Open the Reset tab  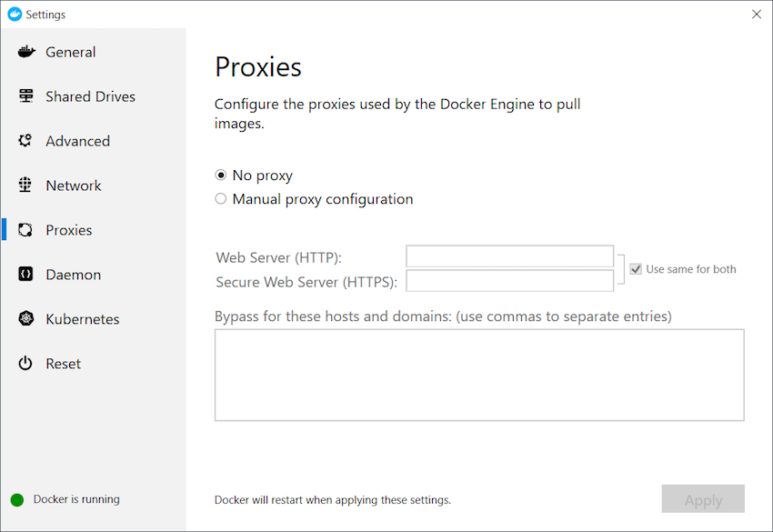click(x=63, y=364)
